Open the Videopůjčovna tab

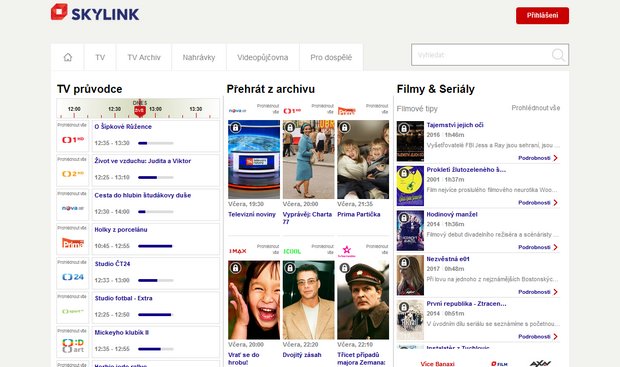263,57
